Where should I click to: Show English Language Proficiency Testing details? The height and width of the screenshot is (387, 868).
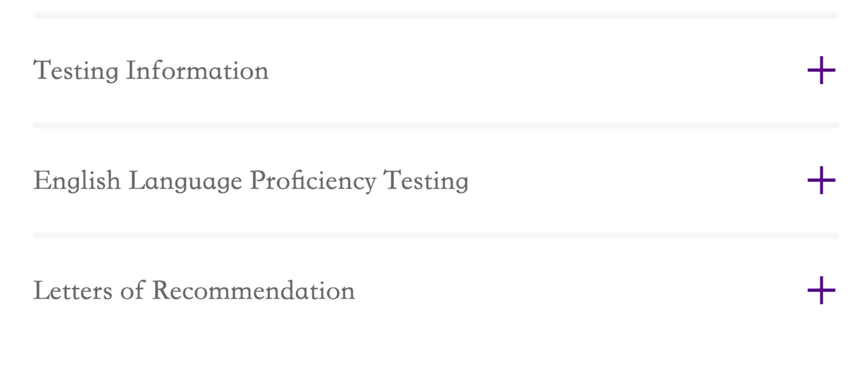click(821, 181)
